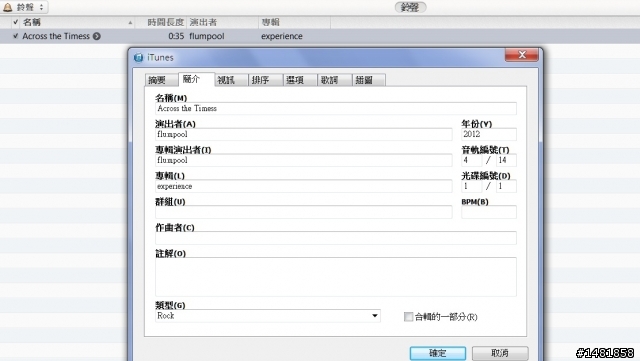Close the iTunes info dialog
Screen dimensions: 640x361
pos(521,55)
